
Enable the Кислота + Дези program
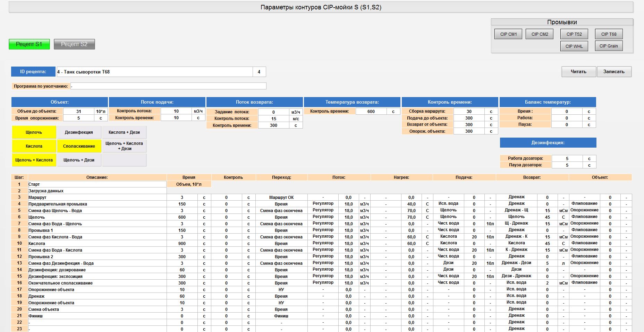(124, 132)
